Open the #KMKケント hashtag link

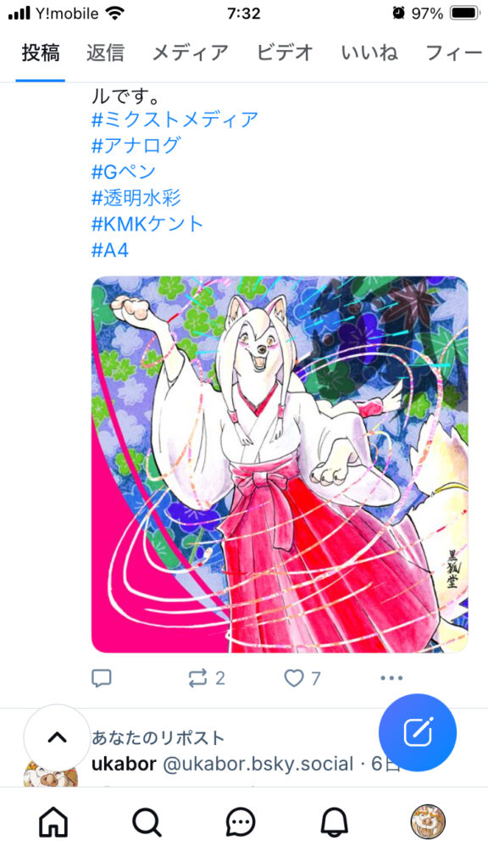pyautogui.click(x=147, y=224)
